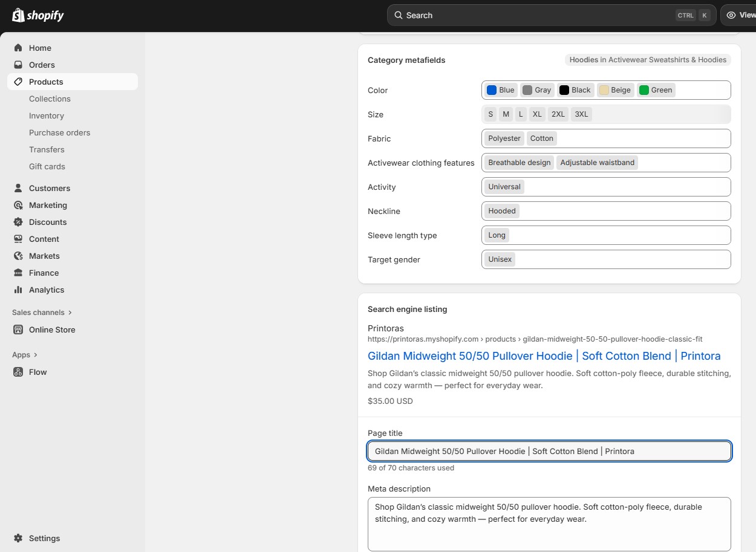
Task: Click the Analytics bar chart icon
Action: coord(18,290)
